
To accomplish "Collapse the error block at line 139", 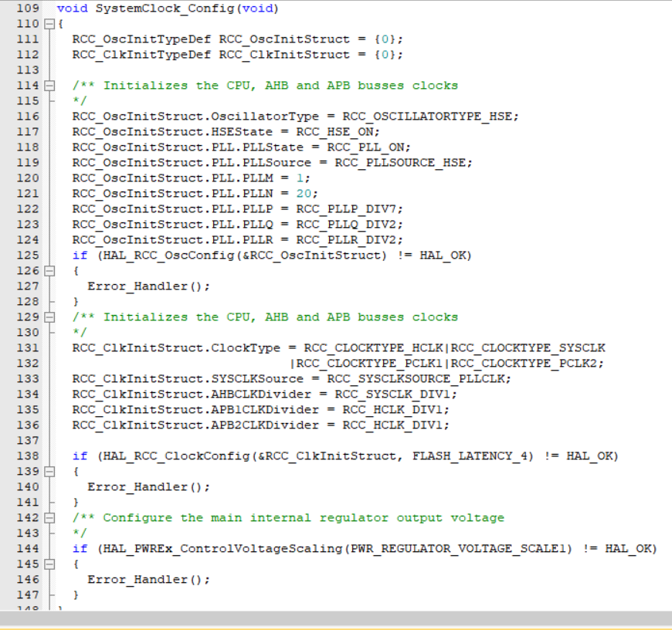I will [49, 472].
